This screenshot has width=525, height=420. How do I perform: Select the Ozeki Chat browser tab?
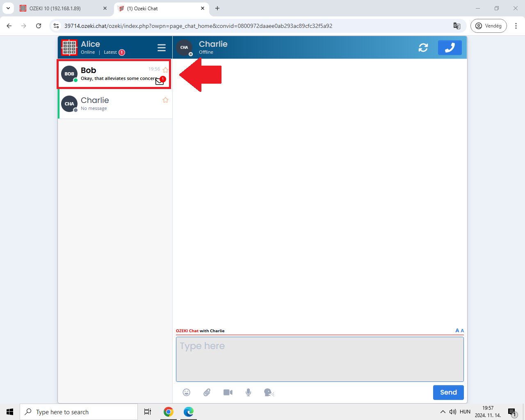161,8
